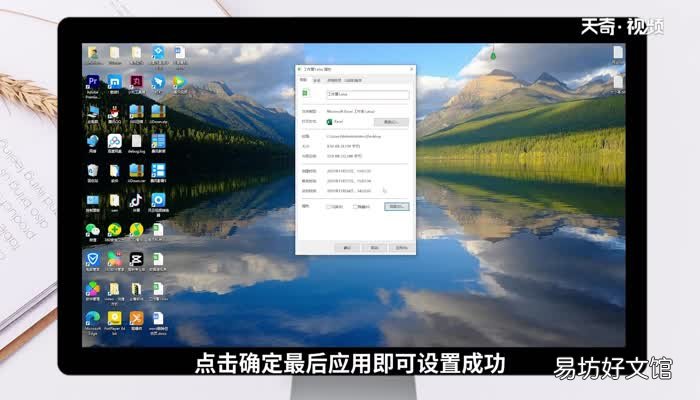Viewport: 700px width, 400px height.
Task: Open the user profile folder with person icon
Action: point(93,55)
